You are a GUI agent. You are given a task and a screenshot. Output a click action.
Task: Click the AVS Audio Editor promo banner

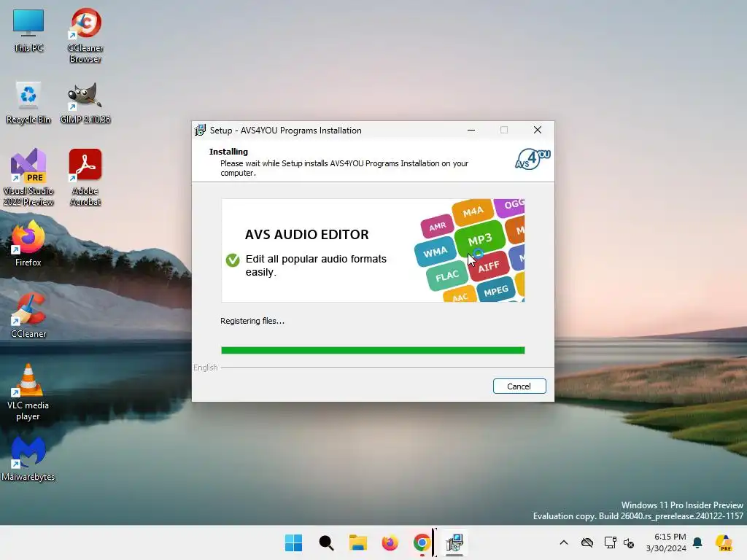pos(373,251)
